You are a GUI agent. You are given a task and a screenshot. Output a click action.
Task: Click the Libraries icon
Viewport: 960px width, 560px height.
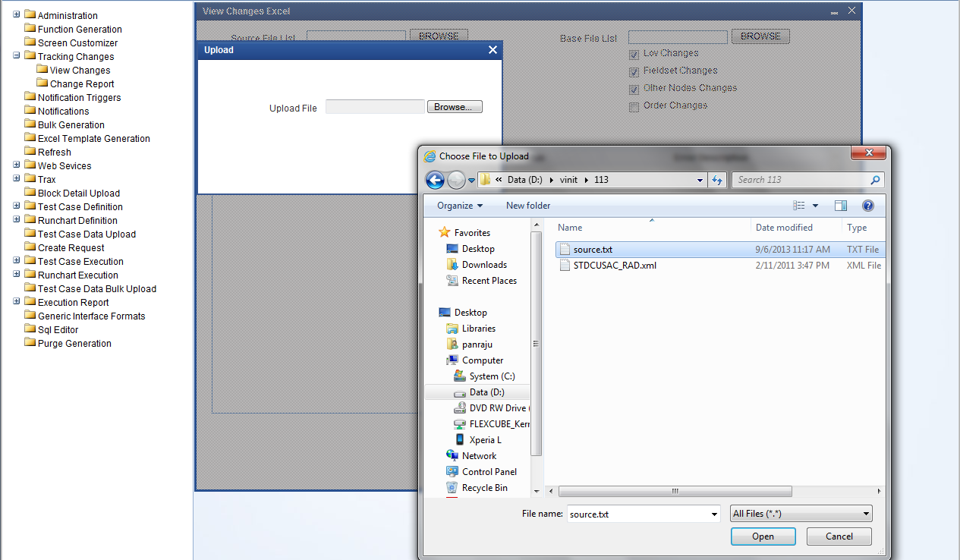click(x=452, y=328)
